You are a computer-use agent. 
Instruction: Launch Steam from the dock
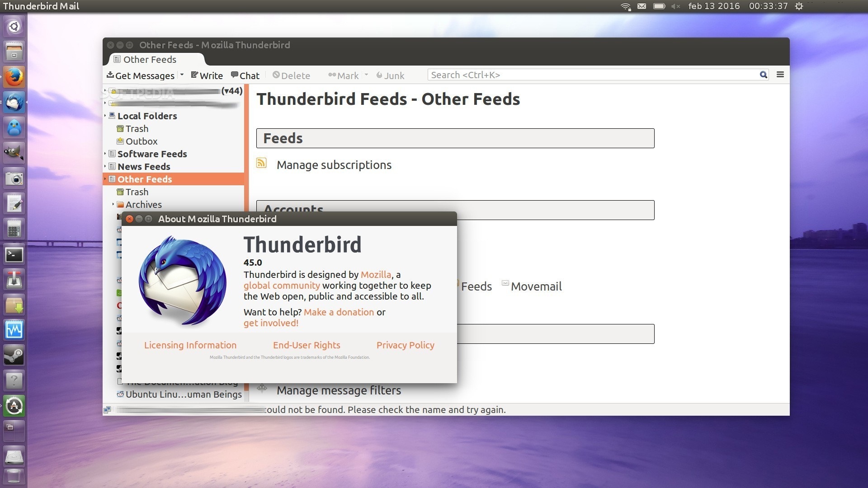coord(14,356)
